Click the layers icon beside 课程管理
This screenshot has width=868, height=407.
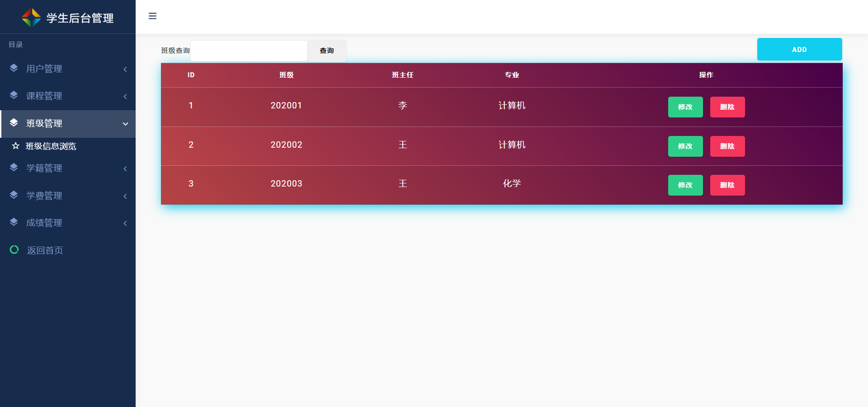coord(14,95)
